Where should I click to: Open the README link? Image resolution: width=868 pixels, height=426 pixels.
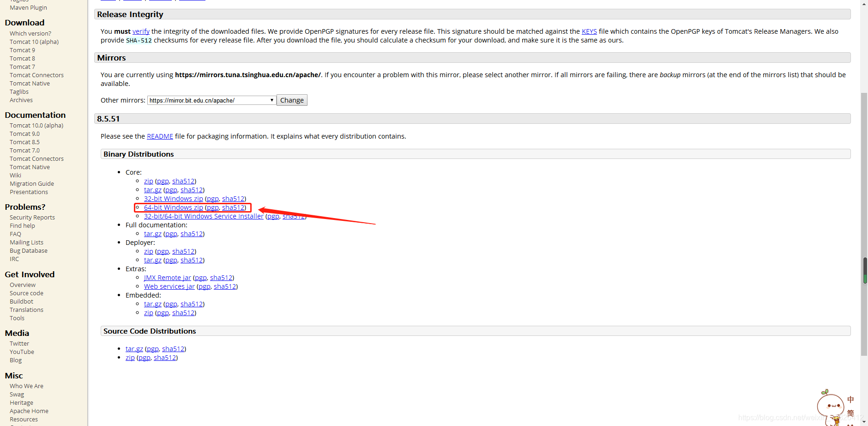160,136
